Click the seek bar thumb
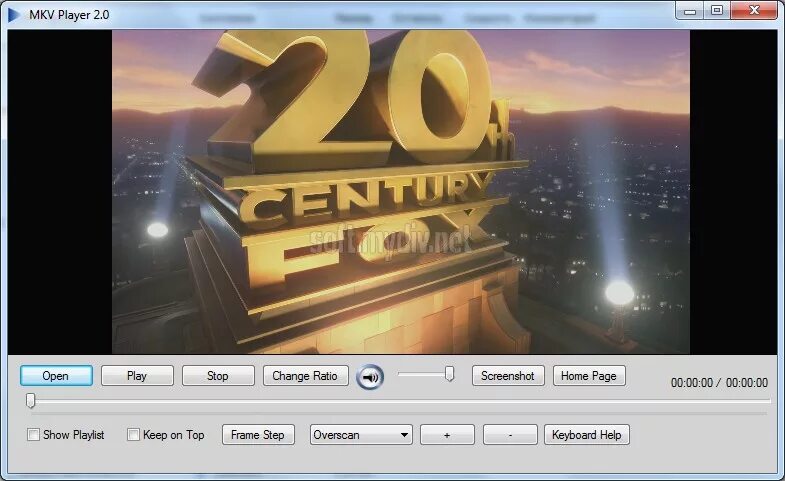This screenshot has height=481, width=785. coord(31,400)
